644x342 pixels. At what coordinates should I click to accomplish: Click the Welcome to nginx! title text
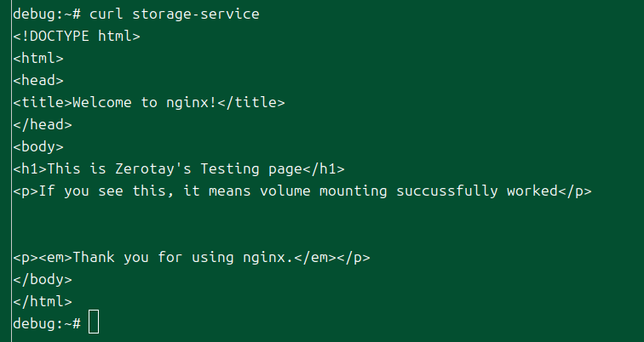click(141, 103)
